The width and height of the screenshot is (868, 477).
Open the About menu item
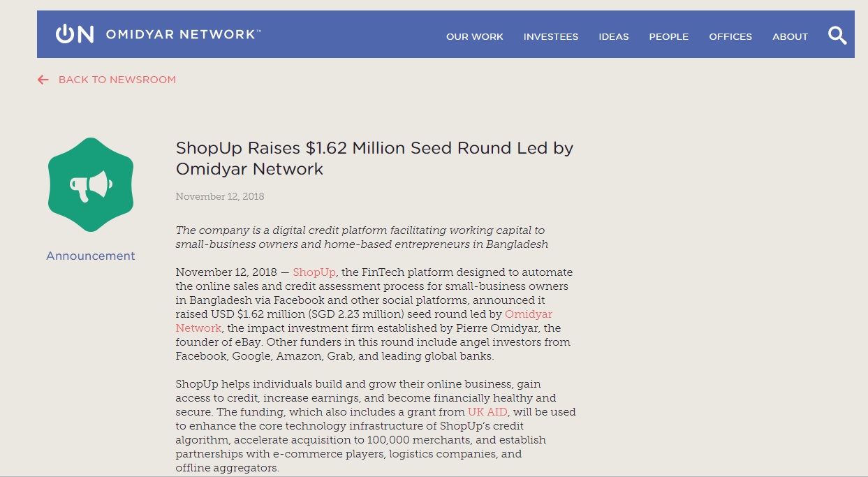[789, 36]
